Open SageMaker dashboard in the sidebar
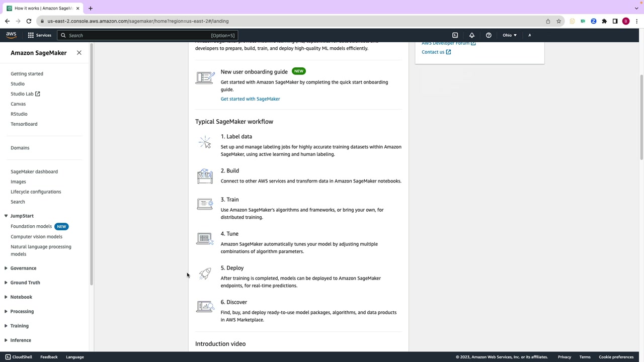This screenshot has height=362, width=644. [34, 171]
